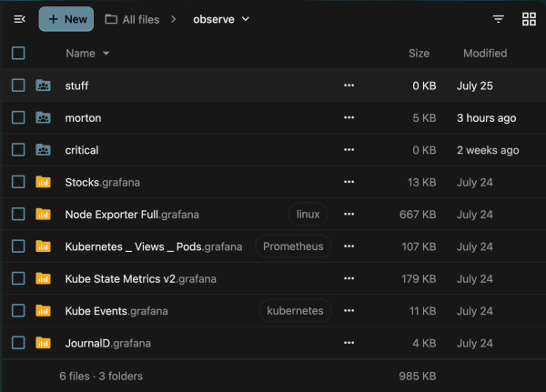Click the Kube Events dashboard icon
Image resolution: width=546 pixels, height=392 pixels.
click(43, 310)
